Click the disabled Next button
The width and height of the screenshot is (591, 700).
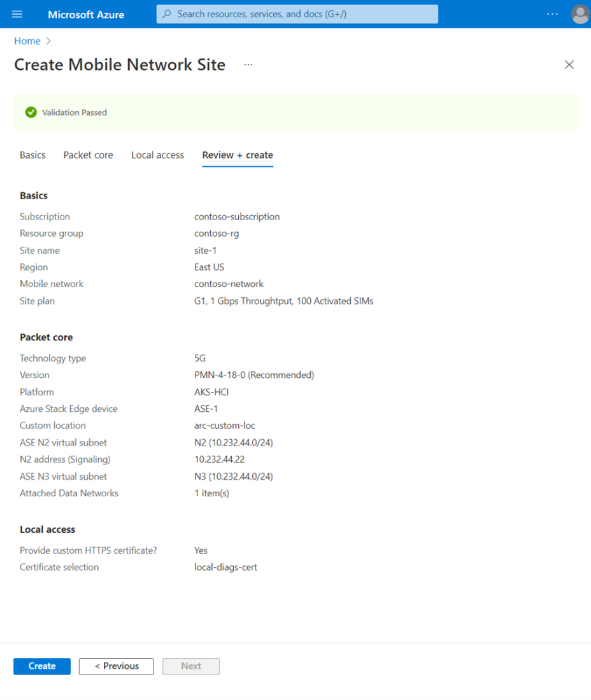click(x=191, y=666)
